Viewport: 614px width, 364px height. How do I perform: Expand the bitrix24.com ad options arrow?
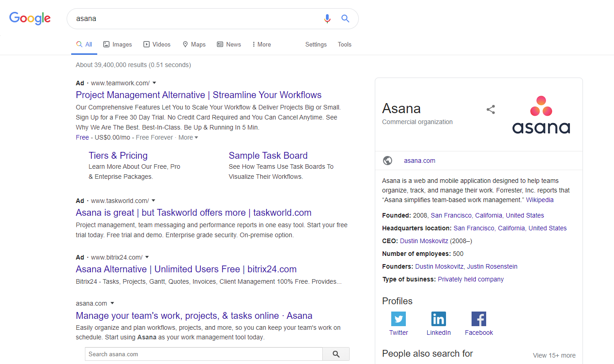coord(147,257)
